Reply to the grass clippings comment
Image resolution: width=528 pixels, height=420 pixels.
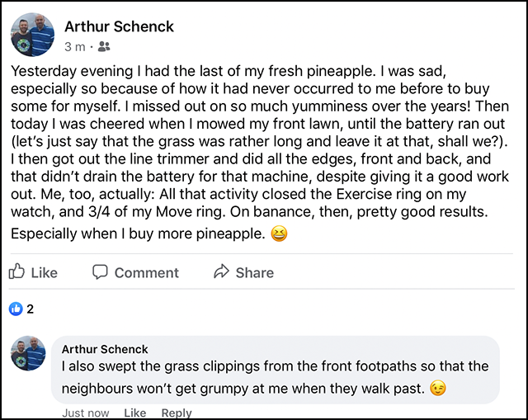(x=176, y=413)
